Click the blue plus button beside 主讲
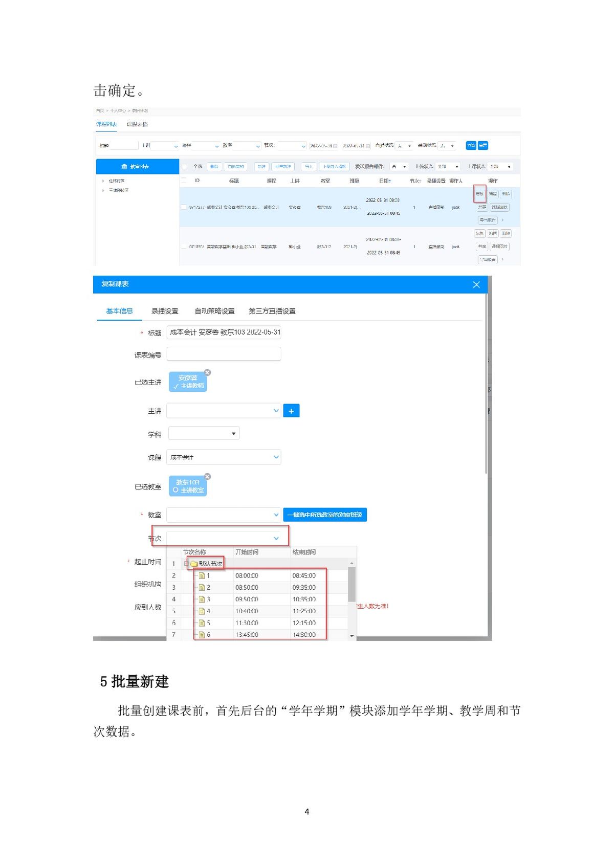This screenshot has height=868, width=614. (291, 411)
